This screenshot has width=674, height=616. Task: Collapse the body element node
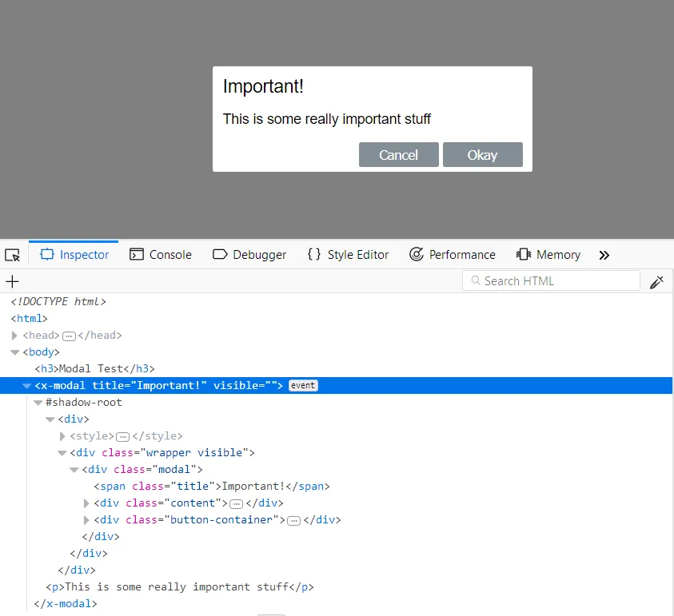pyautogui.click(x=15, y=352)
